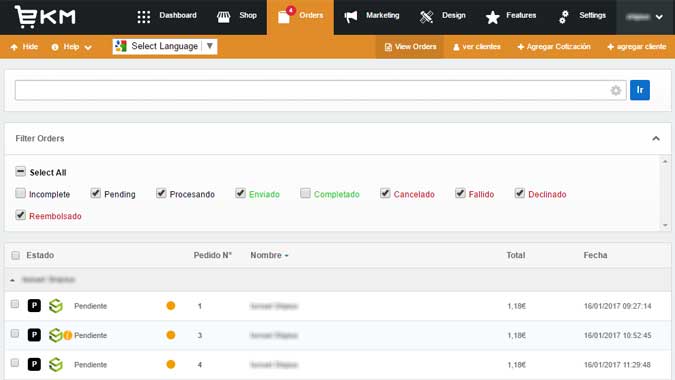This screenshot has height=380, width=675.
Task: Click the orange info icon on order 3
Action: pos(68,335)
